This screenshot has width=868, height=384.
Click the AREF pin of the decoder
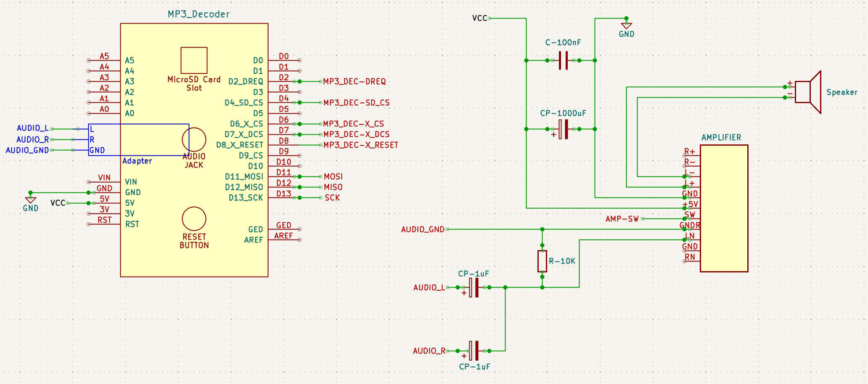(x=284, y=239)
